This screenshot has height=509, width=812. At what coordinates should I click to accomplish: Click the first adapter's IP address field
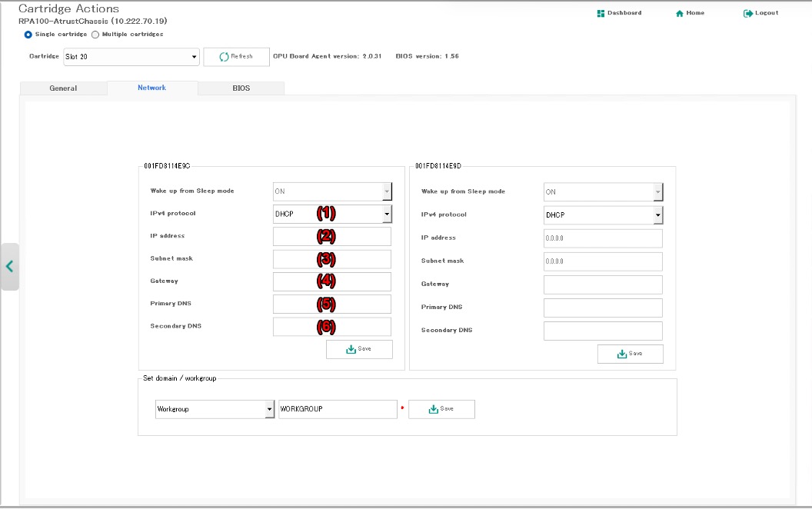click(x=332, y=236)
